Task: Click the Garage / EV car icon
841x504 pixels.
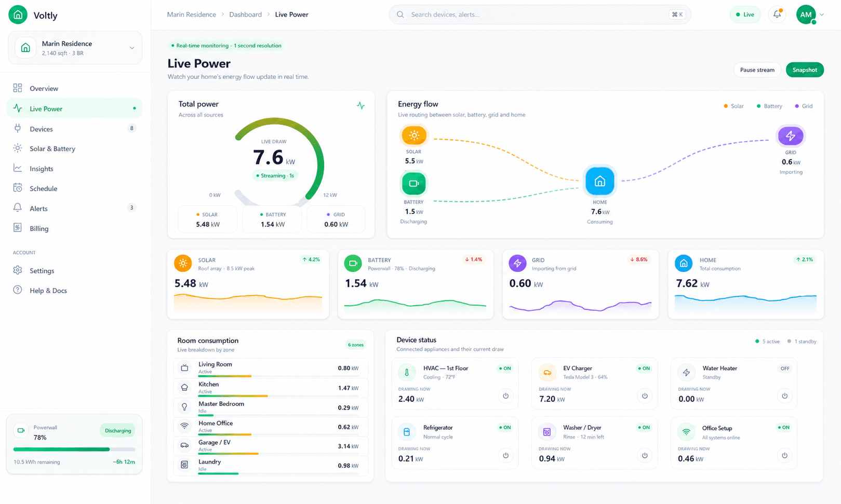Action: pos(184,445)
